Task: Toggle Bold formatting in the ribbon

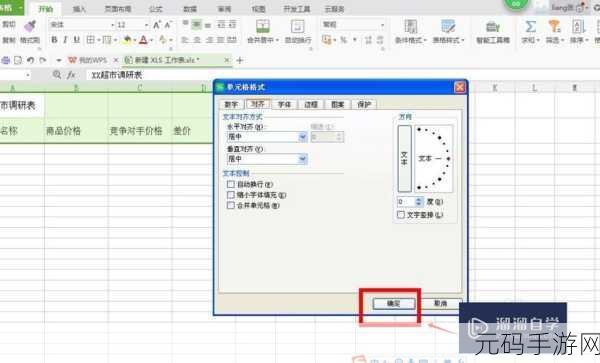Action: coord(54,39)
